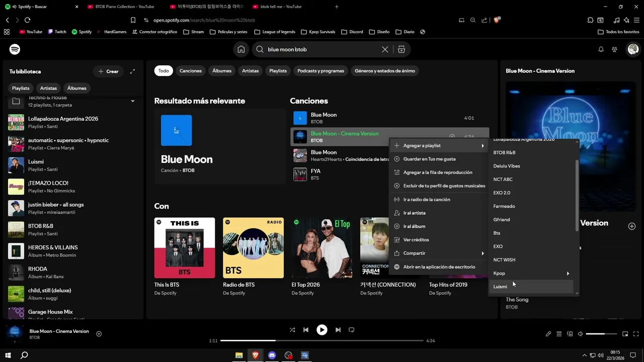Skip to next track
644x362 pixels.
338,330
